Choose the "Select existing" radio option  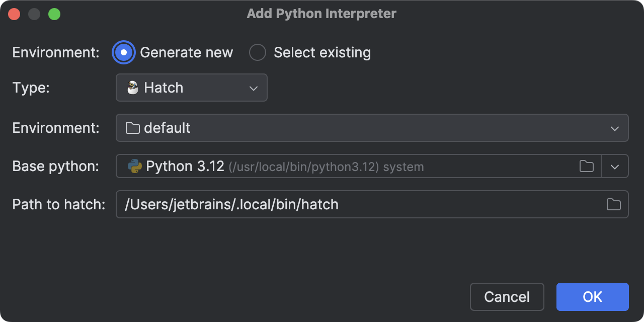(258, 52)
